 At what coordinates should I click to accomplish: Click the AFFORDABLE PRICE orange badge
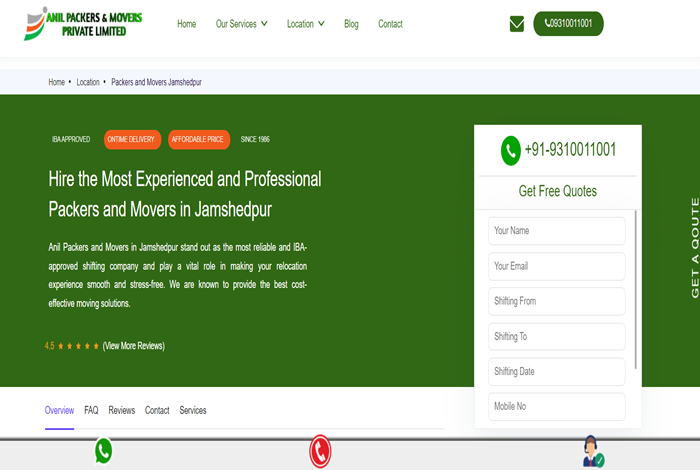pos(197,139)
